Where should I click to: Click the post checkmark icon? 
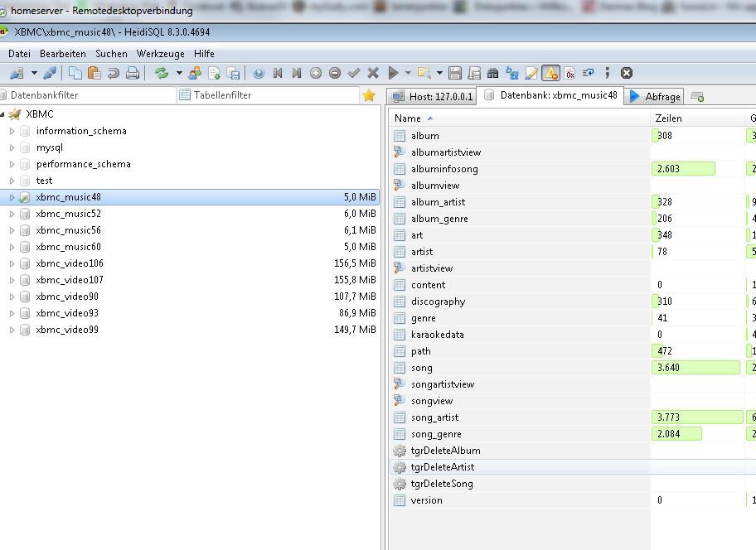point(354,73)
